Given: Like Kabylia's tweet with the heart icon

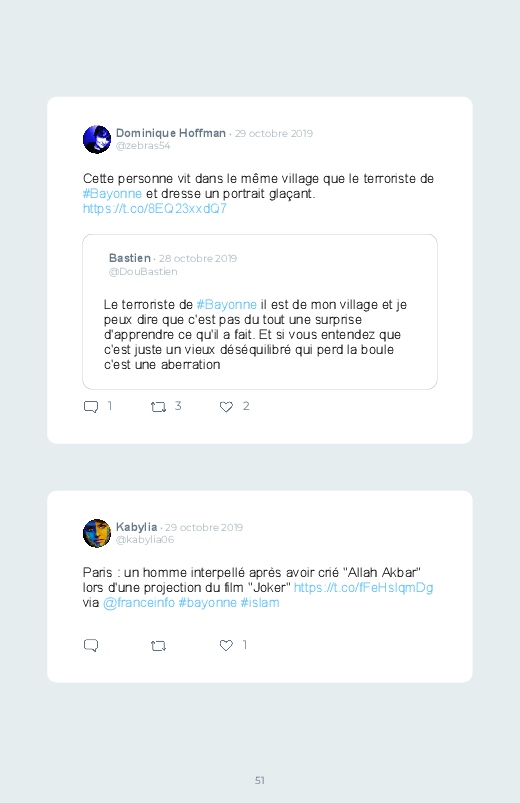Looking at the screenshot, I should pos(226,645).
